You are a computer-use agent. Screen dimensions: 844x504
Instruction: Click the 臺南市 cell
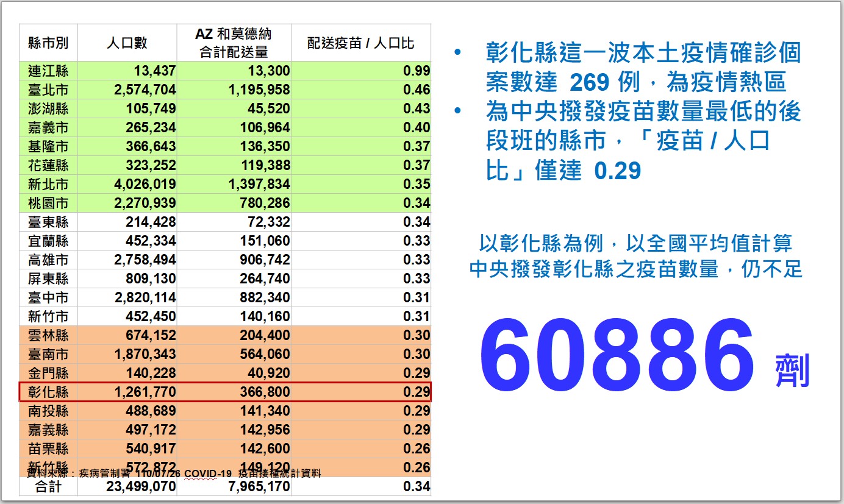pos(48,354)
